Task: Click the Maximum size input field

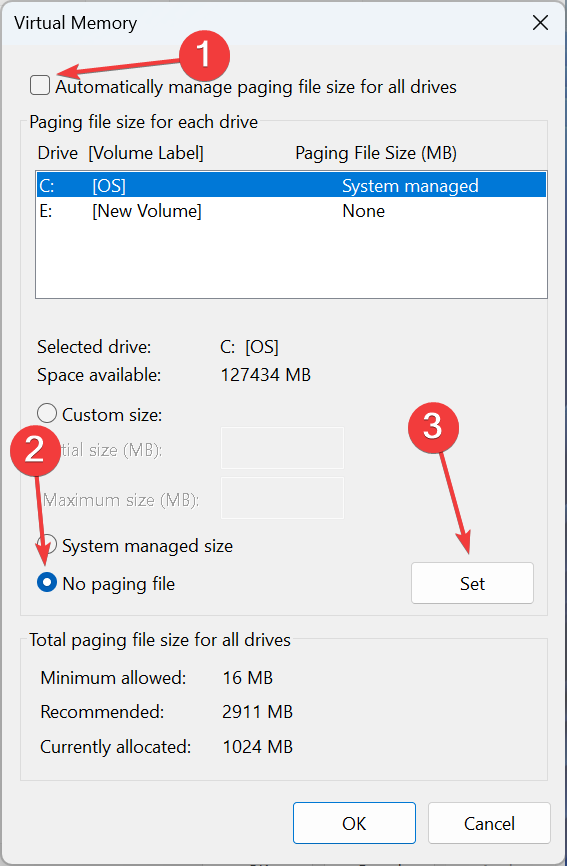Action: point(282,498)
